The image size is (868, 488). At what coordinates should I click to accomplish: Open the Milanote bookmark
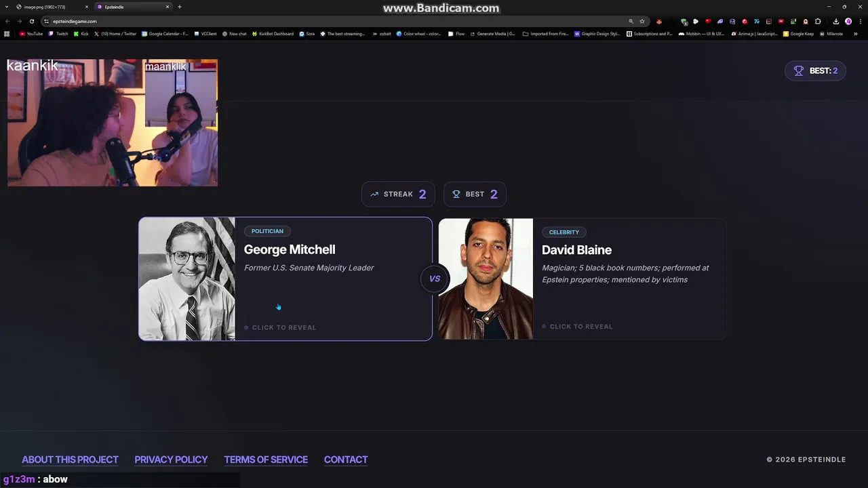click(831, 33)
